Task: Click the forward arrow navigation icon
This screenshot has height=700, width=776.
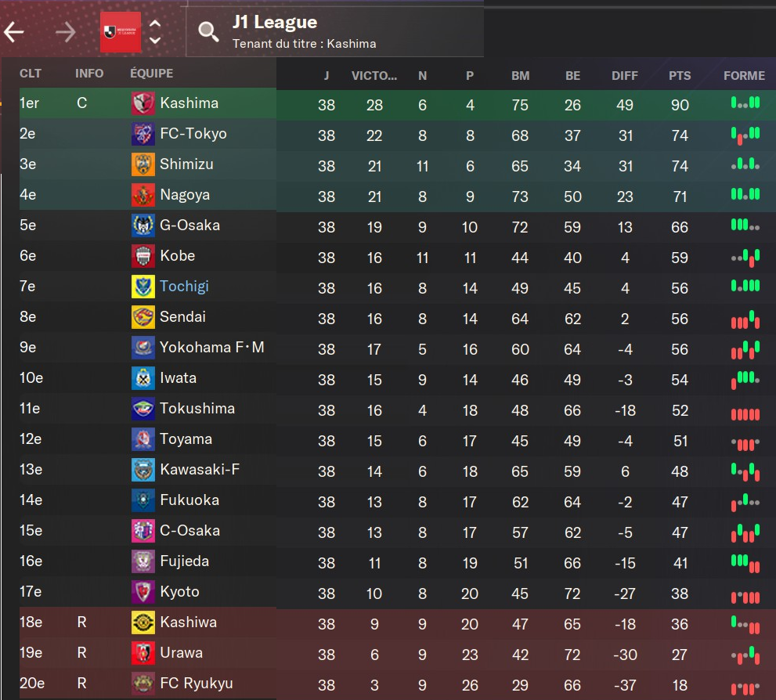Action: pyautogui.click(x=66, y=32)
